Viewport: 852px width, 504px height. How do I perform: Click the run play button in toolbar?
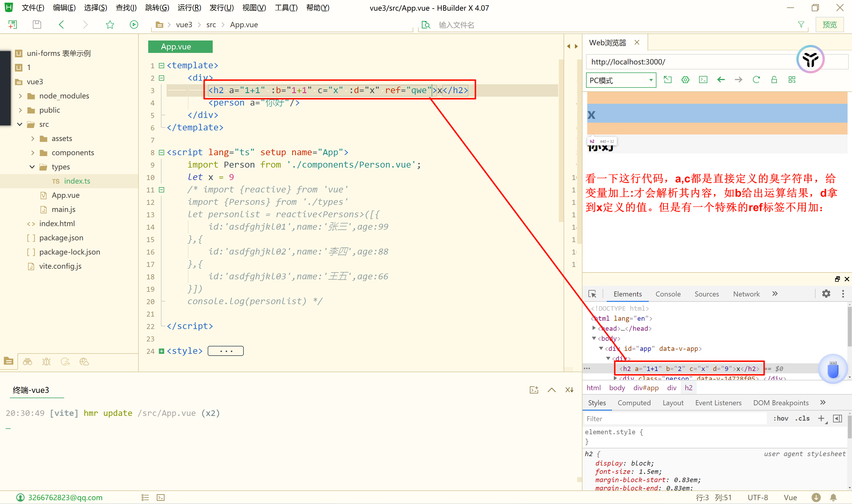(x=134, y=25)
